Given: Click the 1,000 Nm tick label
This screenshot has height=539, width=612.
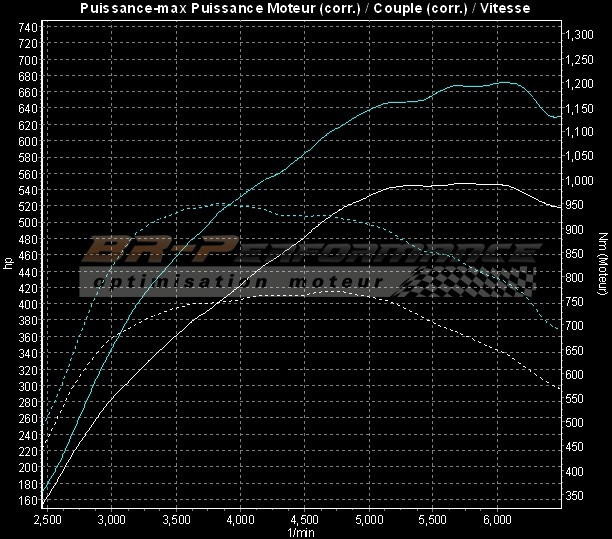Looking at the screenshot, I should 579,181.
